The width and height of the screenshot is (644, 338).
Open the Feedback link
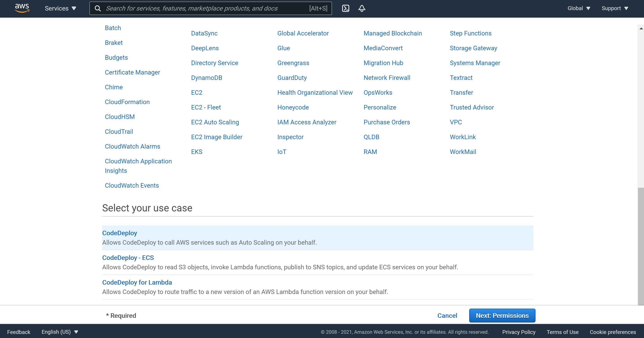coord(19,332)
